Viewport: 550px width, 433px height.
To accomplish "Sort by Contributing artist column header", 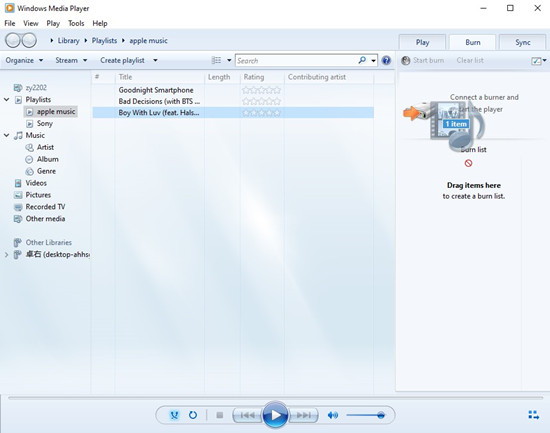I will pyautogui.click(x=329, y=77).
